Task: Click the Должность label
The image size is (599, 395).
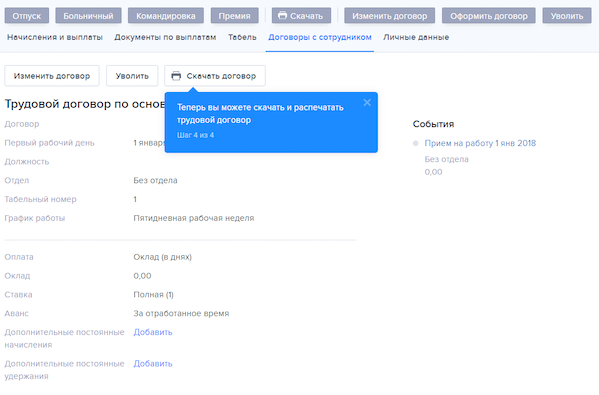Action: [27, 162]
